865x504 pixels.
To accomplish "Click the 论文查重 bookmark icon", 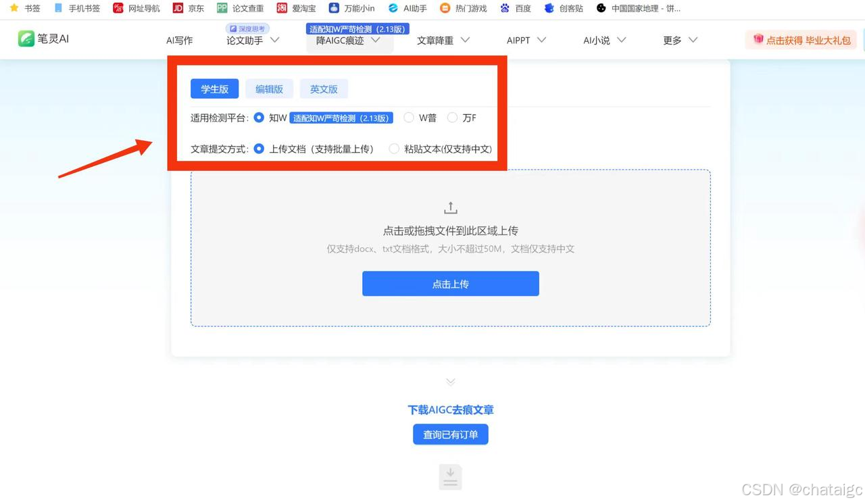I will click(x=222, y=8).
